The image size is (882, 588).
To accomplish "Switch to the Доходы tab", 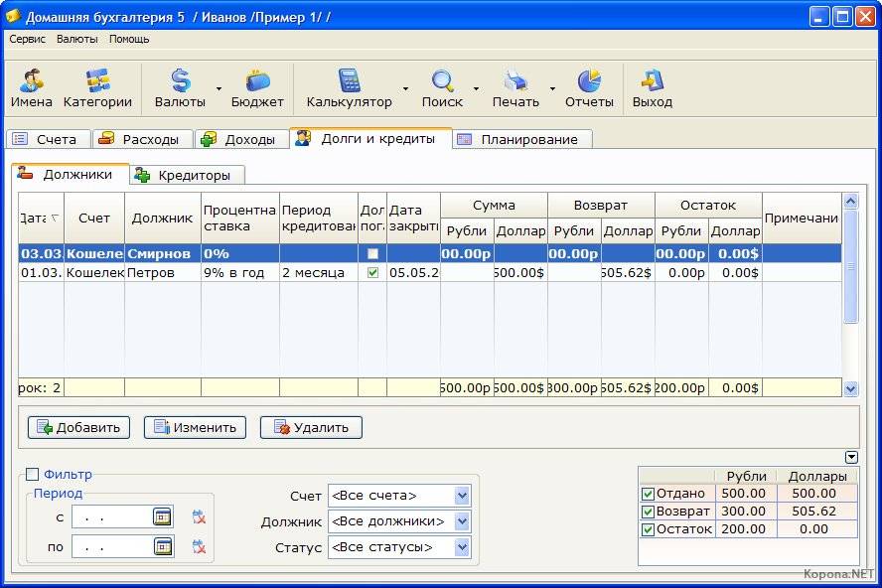I will point(242,139).
